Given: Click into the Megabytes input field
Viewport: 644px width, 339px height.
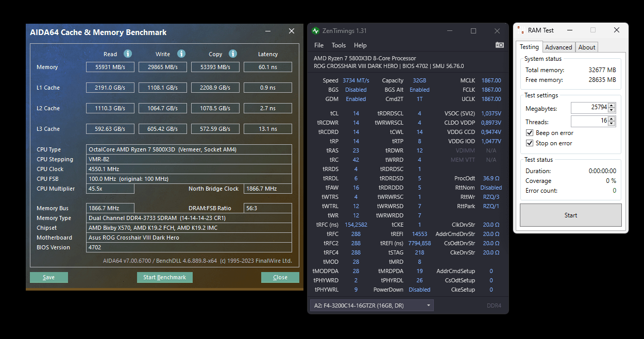Looking at the screenshot, I should (x=589, y=108).
